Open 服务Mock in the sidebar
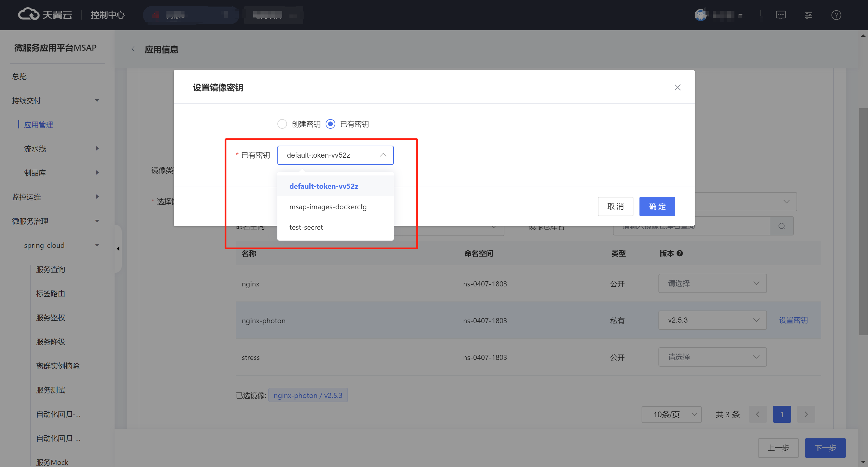This screenshot has height=467, width=868. (x=52, y=462)
